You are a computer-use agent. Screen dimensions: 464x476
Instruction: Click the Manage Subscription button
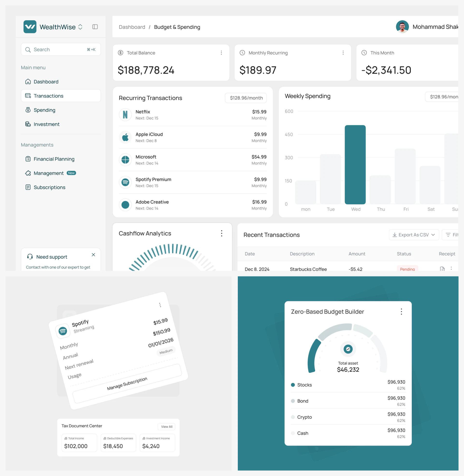pyautogui.click(x=127, y=384)
